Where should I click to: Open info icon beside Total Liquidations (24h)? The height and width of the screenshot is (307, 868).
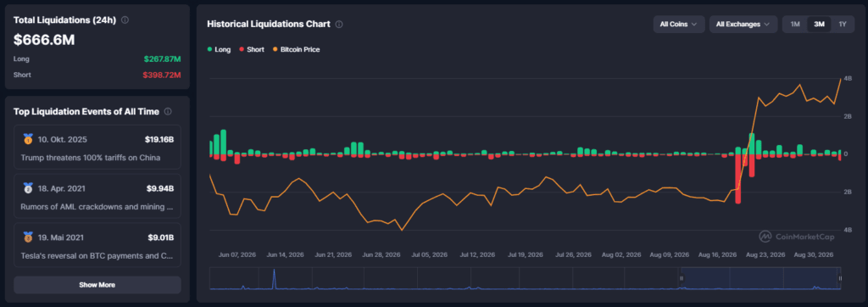[125, 20]
